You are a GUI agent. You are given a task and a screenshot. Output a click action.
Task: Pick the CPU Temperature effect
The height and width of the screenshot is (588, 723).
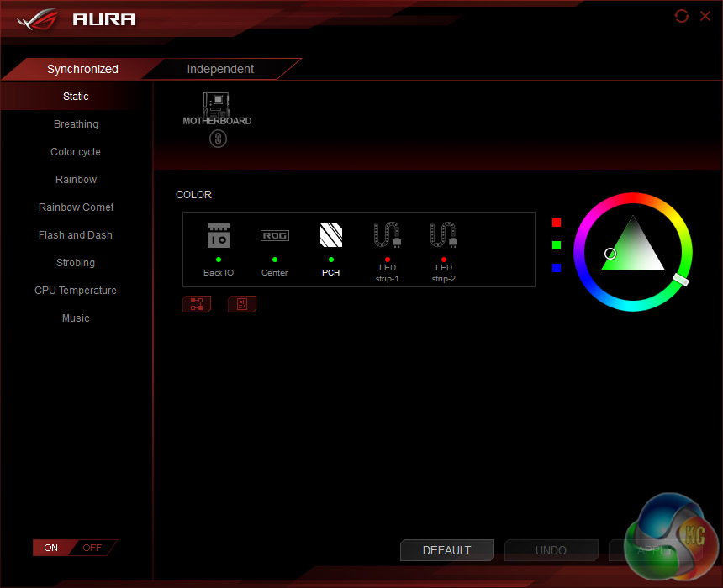point(76,291)
